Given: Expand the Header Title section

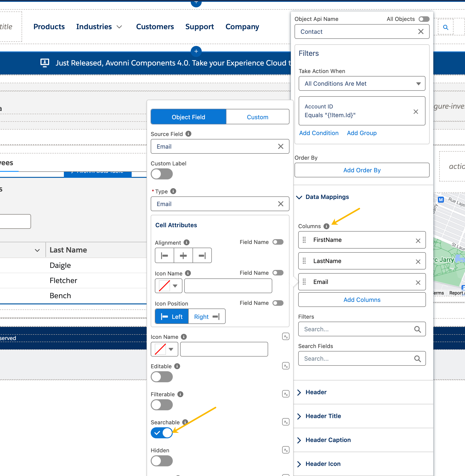Looking at the screenshot, I should (323, 416).
